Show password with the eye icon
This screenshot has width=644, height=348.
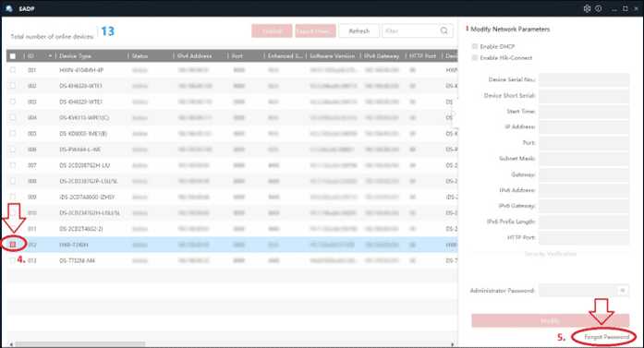[x=623, y=290]
